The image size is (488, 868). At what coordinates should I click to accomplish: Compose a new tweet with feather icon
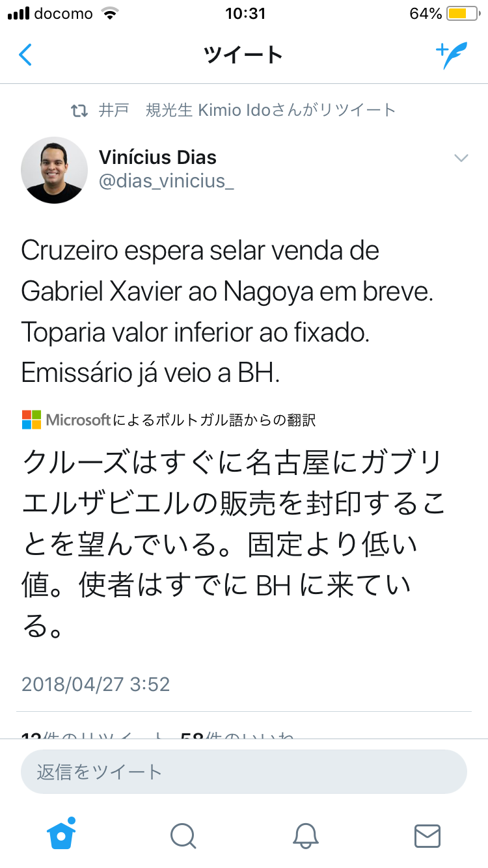coord(452,56)
